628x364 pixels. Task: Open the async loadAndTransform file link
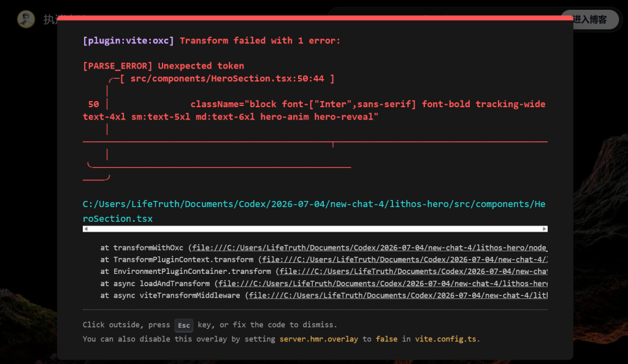pos(383,283)
